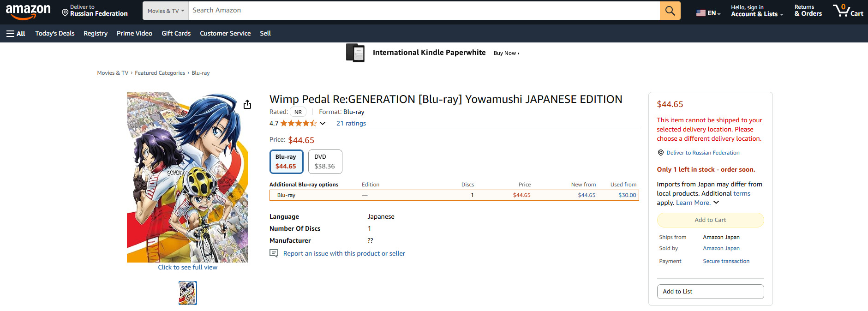Select the Blu-ray format option
This screenshot has width=868, height=311.
286,161
